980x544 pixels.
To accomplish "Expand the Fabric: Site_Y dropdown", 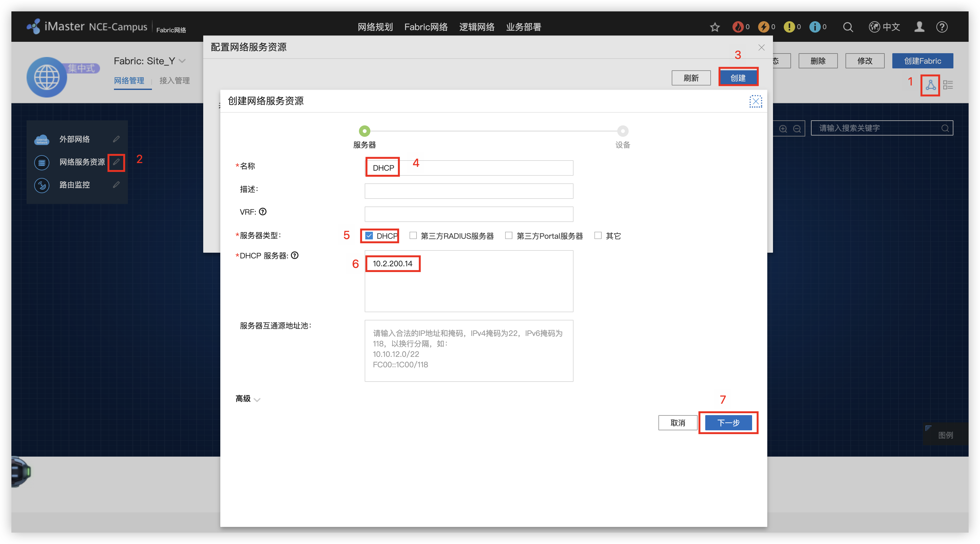I will pyautogui.click(x=182, y=61).
